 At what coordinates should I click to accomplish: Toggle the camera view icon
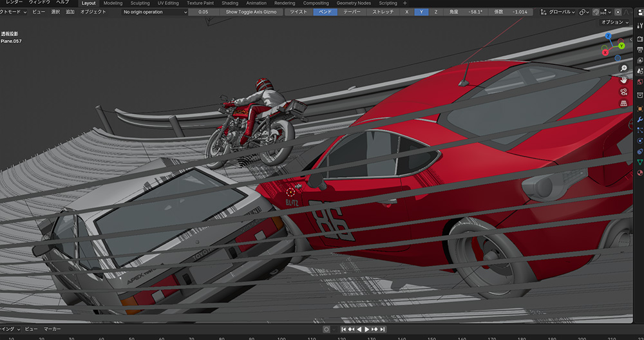tap(624, 91)
